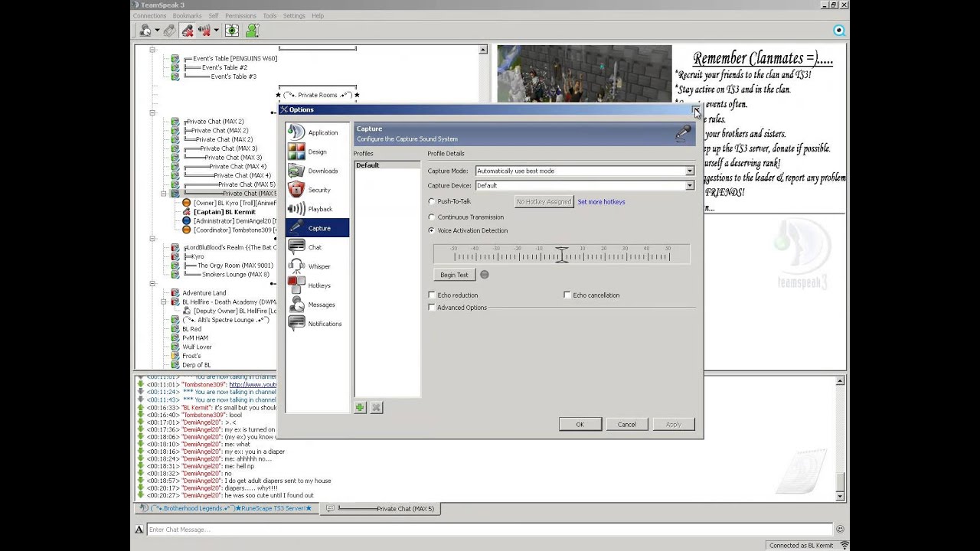980x551 pixels.
Task: Open the Permissions menu
Action: [x=240, y=15]
